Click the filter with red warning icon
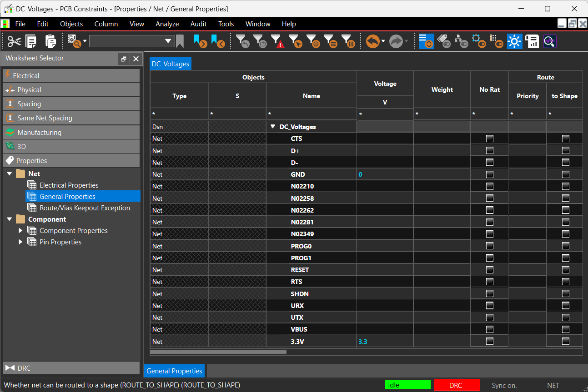The width and height of the screenshot is (588, 392). (277, 42)
